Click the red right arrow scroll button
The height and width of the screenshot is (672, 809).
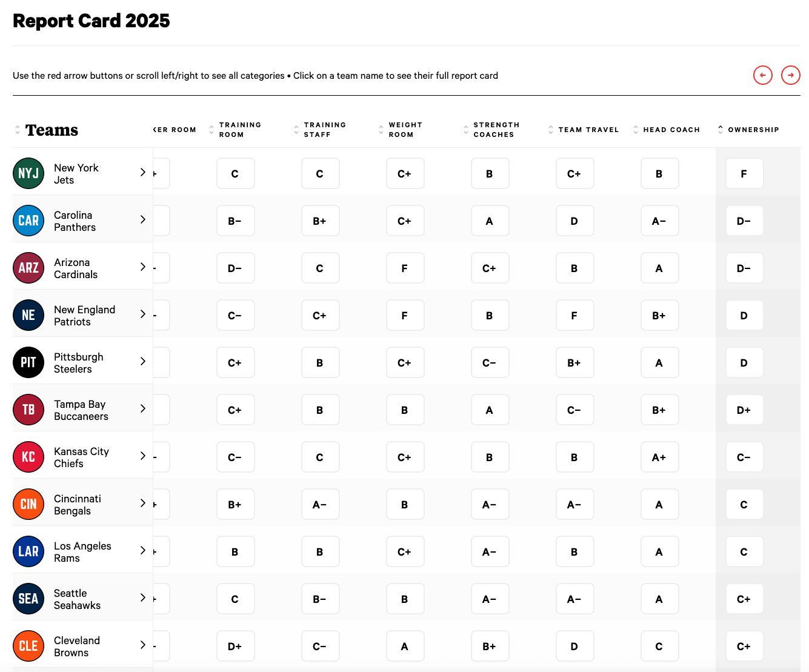[790, 75]
